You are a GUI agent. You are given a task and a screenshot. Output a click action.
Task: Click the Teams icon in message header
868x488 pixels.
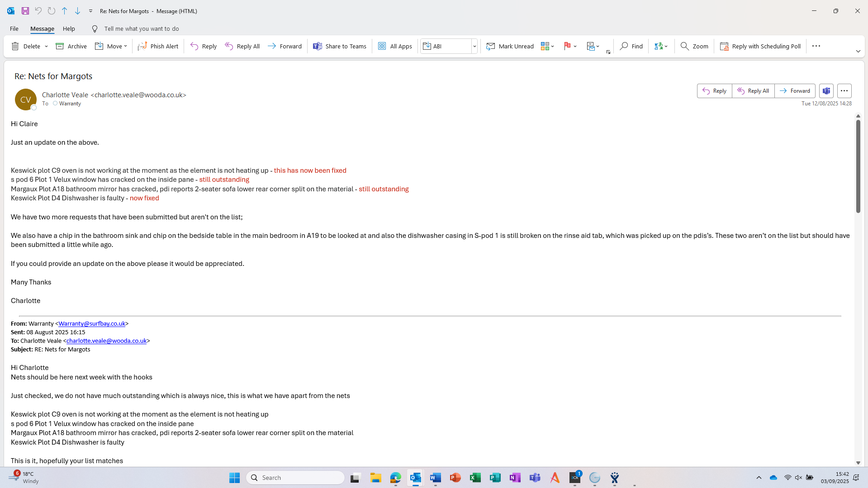[x=826, y=91]
